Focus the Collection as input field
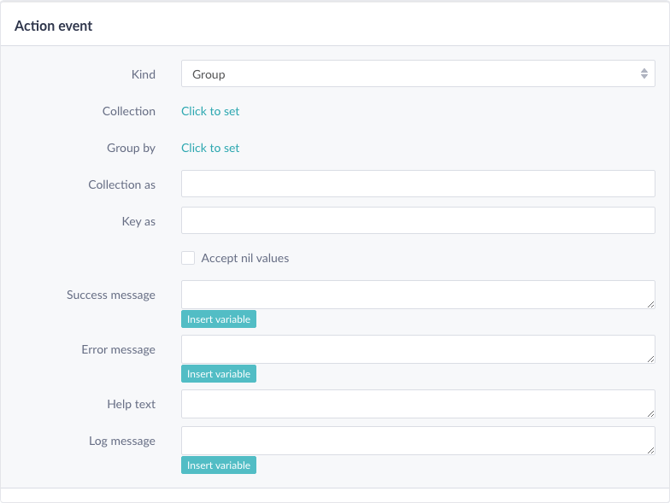 pyautogui.click(x=418, y=184)
